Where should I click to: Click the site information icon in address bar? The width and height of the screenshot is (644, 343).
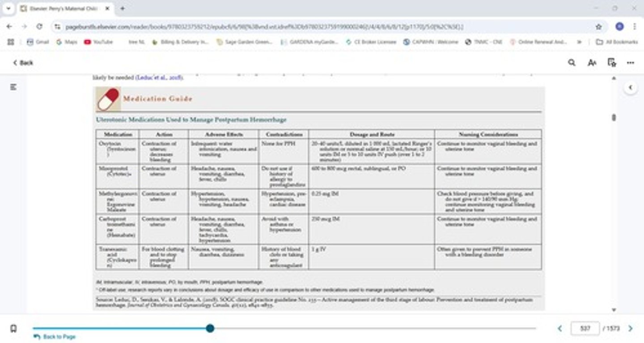coord(57,27)
